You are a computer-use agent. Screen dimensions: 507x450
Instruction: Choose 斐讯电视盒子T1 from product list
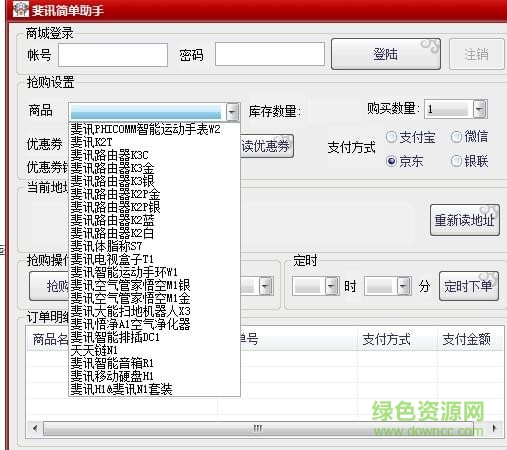coord(154,259)
